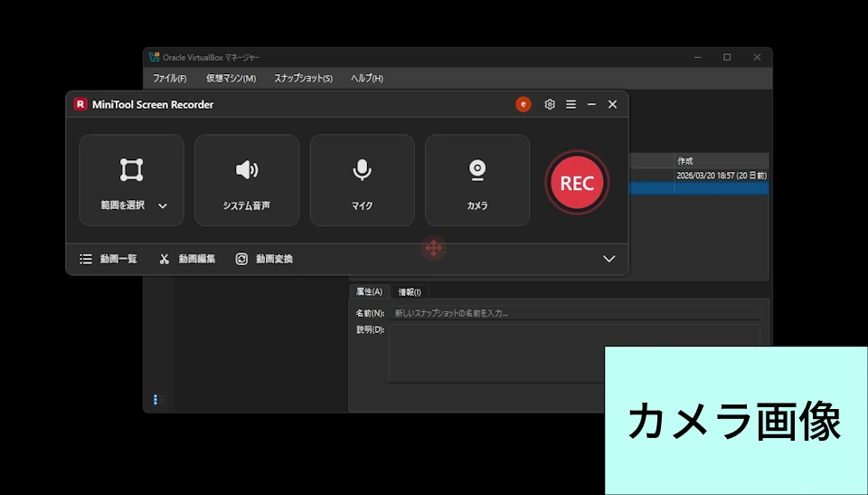Minimize the Oracle VirtualBox マネージャー window
This screenshot has height=495, width=868.
point(697,57)
